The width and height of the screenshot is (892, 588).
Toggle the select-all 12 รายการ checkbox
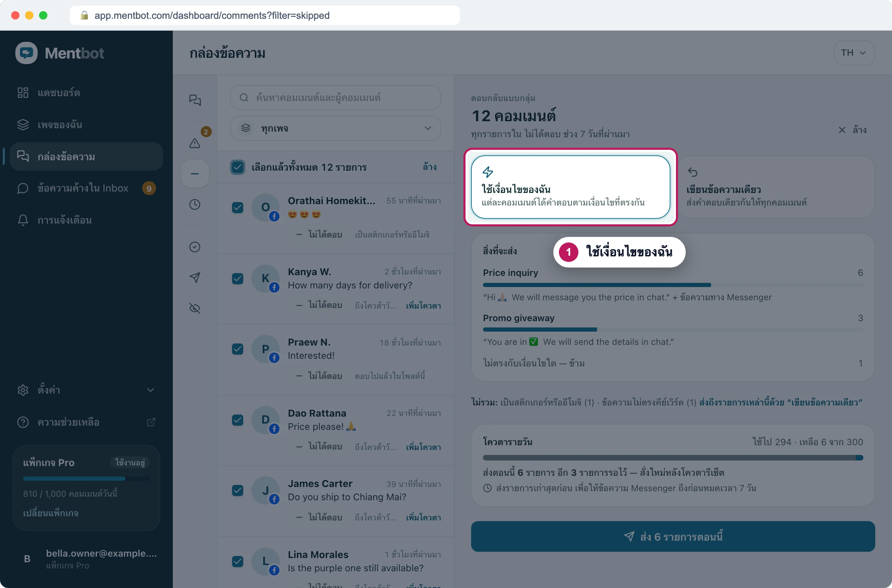tap(237, 167)
